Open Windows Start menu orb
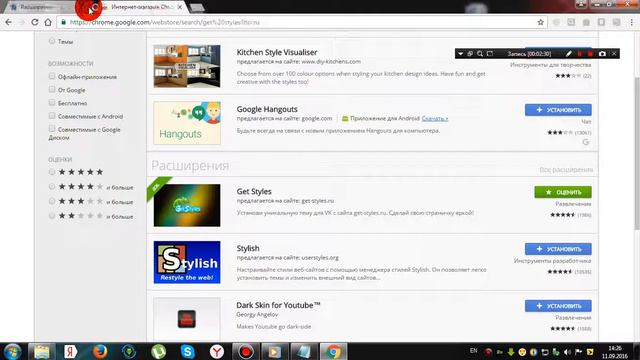The height and width of the screenshot is (360, 640). coord(12,351)
